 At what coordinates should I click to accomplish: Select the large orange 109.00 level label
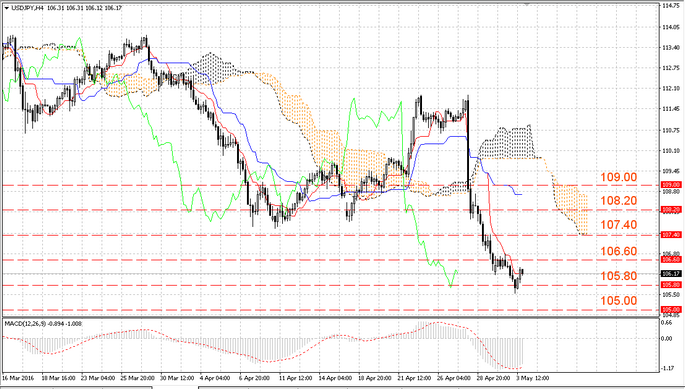[x=619, y=177]
